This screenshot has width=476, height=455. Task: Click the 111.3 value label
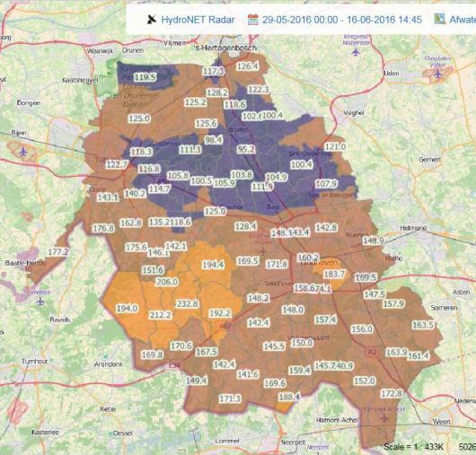click(x=190, y=149)
